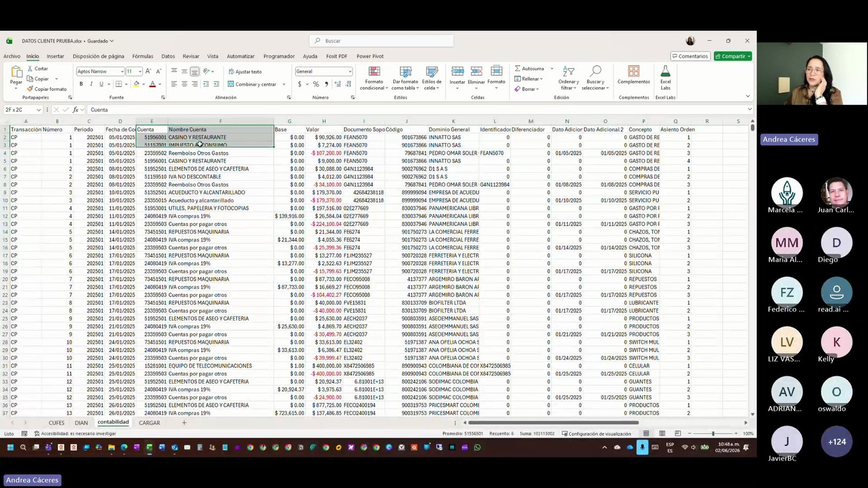
Task: Apply the yellow fill color
Action: coord(137,84)
